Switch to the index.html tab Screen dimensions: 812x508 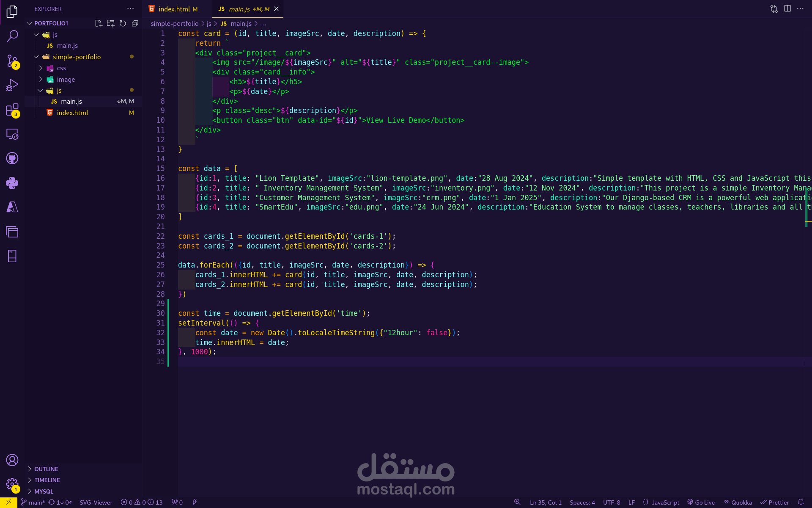174,9
